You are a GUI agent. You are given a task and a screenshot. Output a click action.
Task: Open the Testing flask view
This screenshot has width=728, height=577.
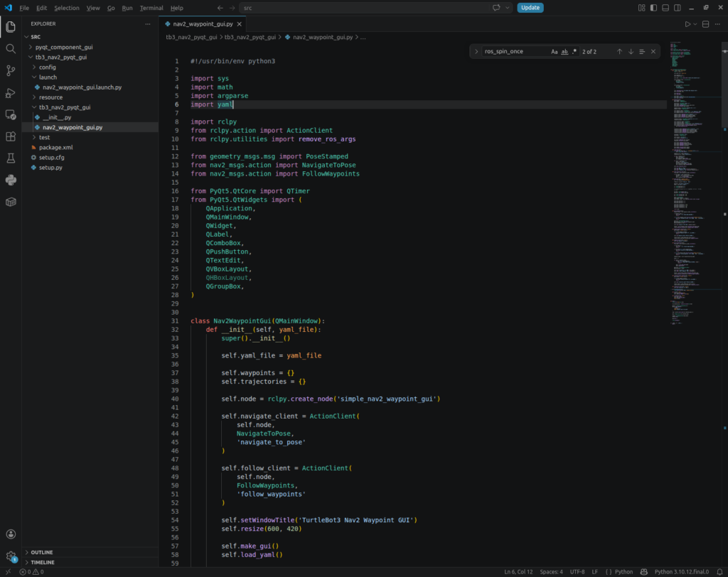(x=11, y=158)
